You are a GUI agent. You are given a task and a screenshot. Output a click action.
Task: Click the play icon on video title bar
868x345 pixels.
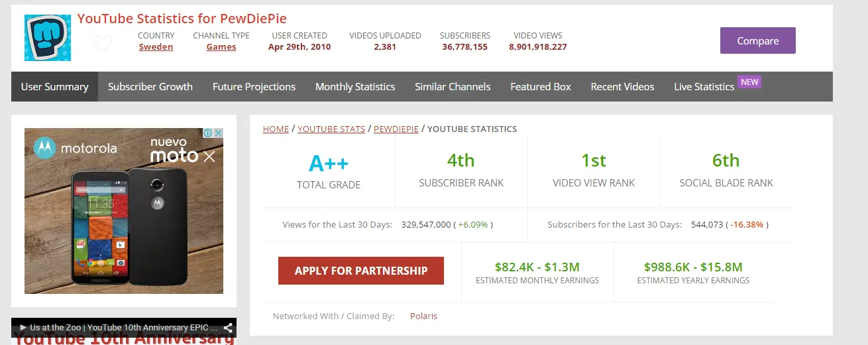pos(23,328)
